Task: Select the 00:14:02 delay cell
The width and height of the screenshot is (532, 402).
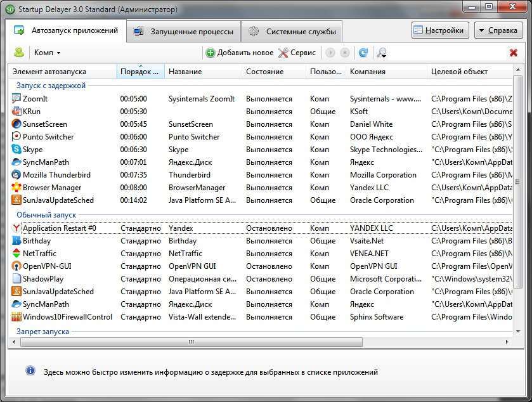Action: pos(133,200)
